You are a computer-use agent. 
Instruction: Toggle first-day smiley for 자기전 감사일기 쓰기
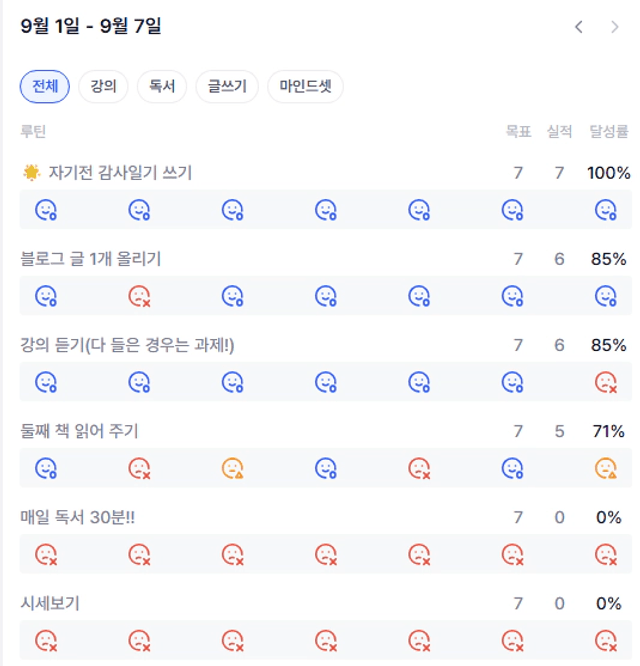click(46, 210)
